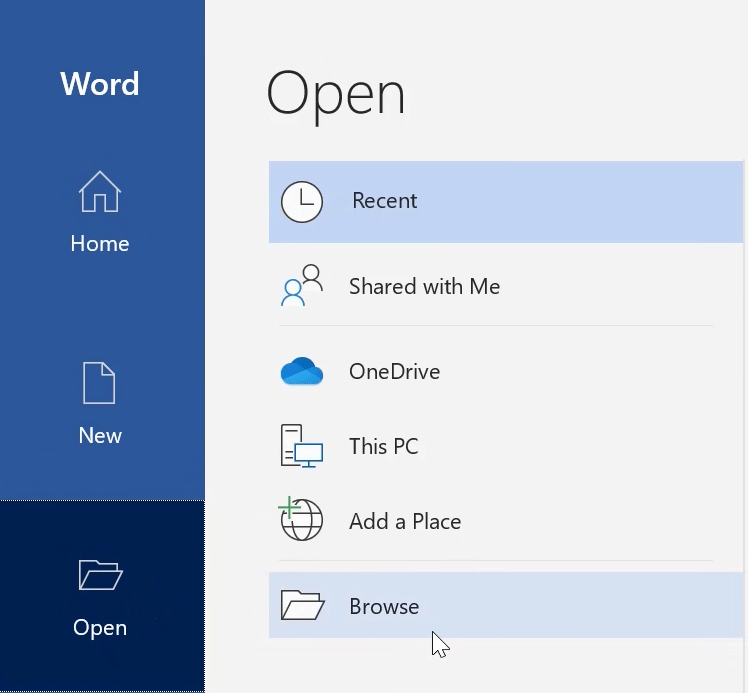748x693 pixels.
Task: Select the Open label in the sidebar
Action: 100,628
